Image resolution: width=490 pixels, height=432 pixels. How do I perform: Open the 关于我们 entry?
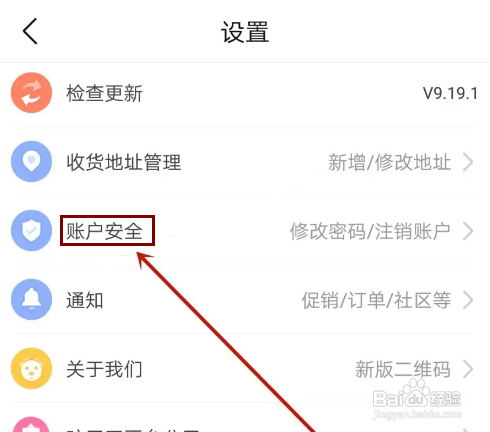(x=245, y=369)
